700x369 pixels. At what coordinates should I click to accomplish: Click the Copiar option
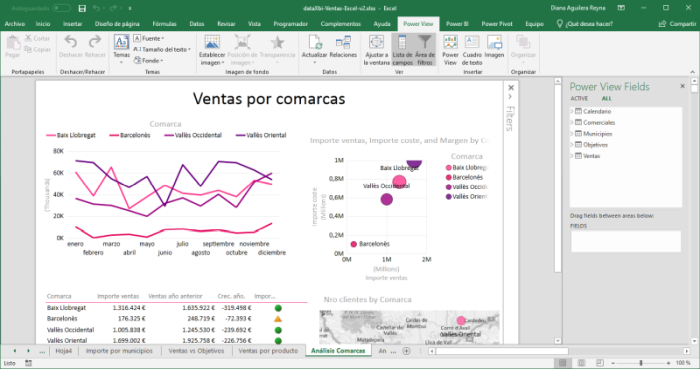pos(37,50)
